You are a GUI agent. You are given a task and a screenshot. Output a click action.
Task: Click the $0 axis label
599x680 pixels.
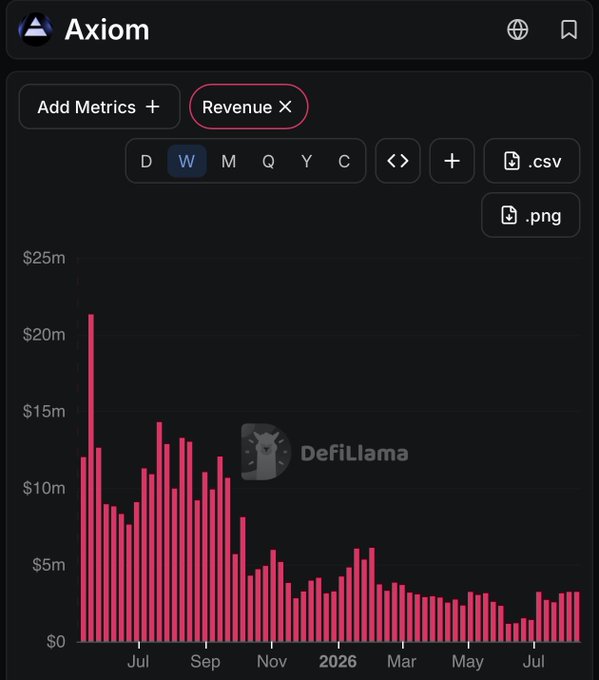point(56,641)
